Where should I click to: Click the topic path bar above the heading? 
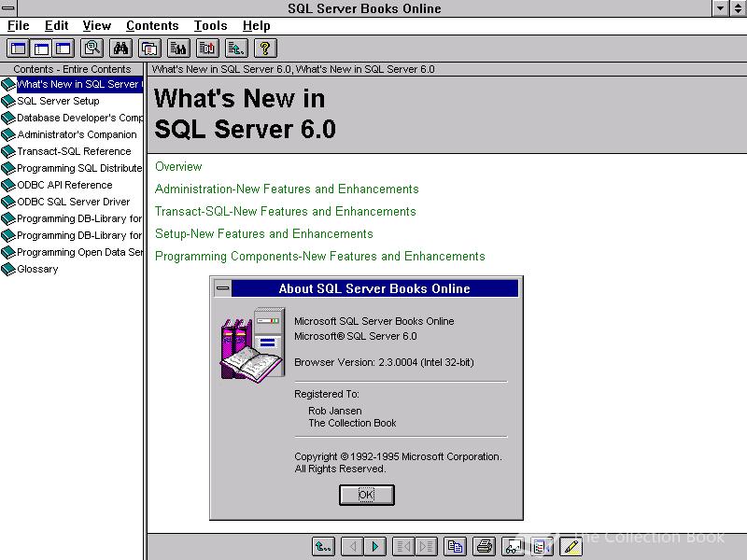click(x=447, y=69)
